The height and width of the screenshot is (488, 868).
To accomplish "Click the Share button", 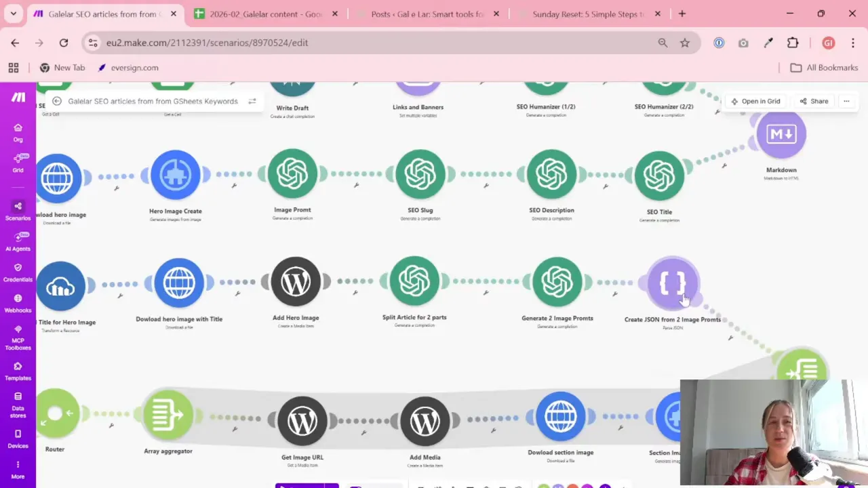I will (814, 101).
